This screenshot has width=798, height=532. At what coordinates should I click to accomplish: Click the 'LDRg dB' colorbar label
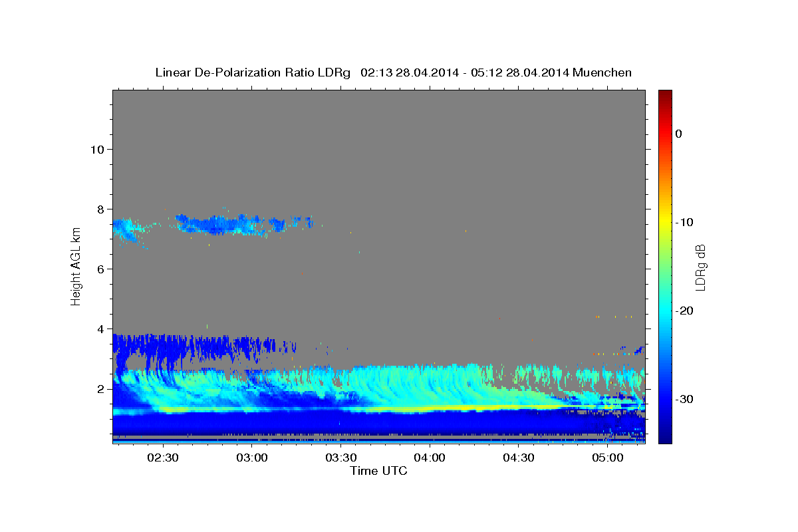pyautogui.click(x=700, y=267)
